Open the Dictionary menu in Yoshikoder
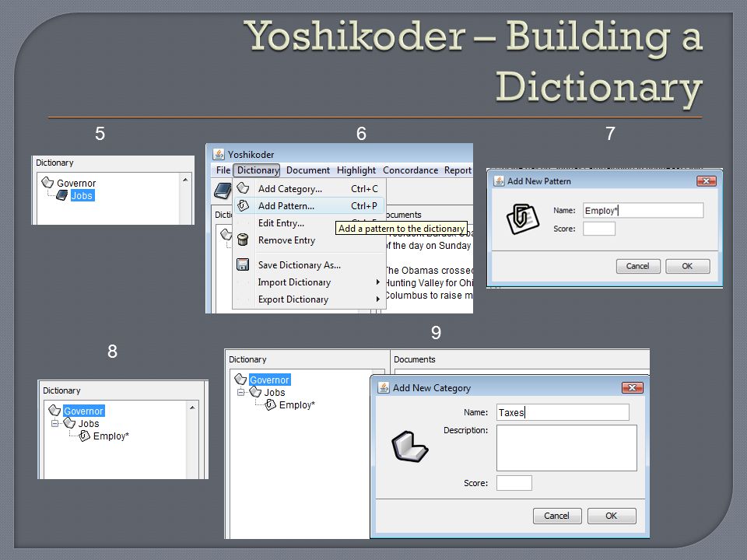Screen dimensions: 747x560 point(258,170)
